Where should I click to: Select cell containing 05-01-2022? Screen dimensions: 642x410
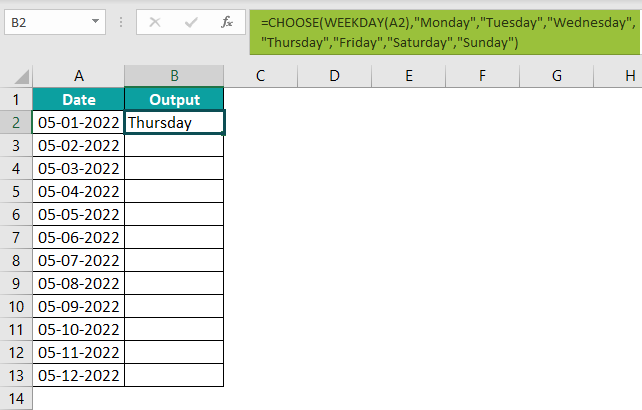79,122
